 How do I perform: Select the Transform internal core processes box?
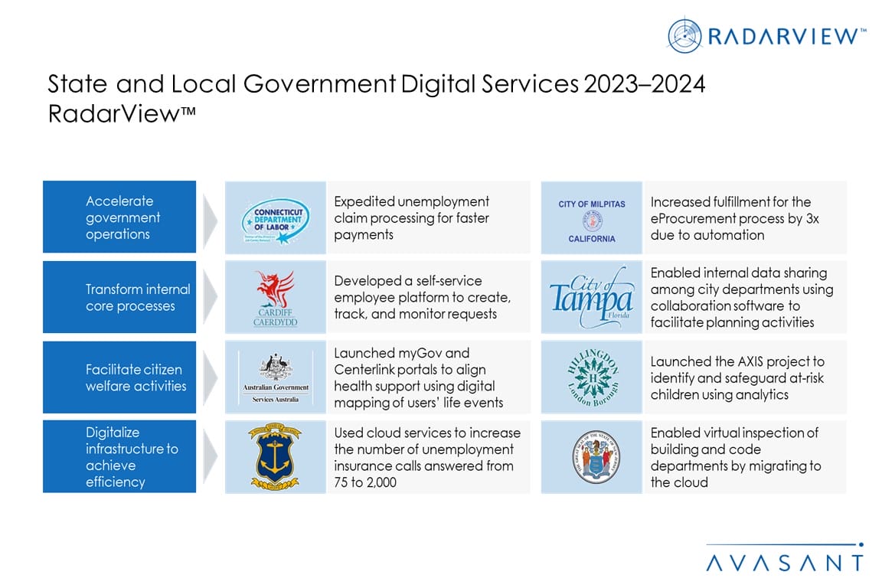point(119,297)
